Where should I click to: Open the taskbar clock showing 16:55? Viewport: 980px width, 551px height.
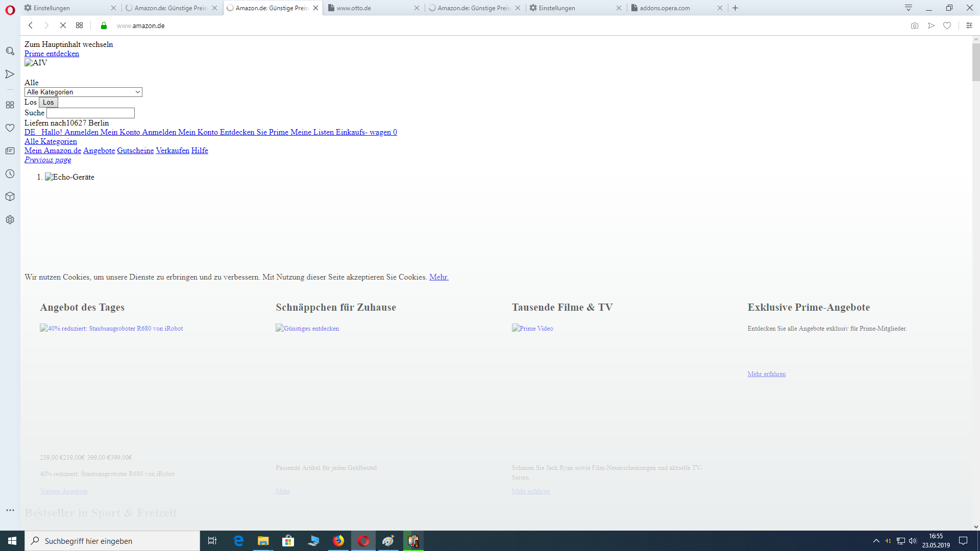coord(936,541)
